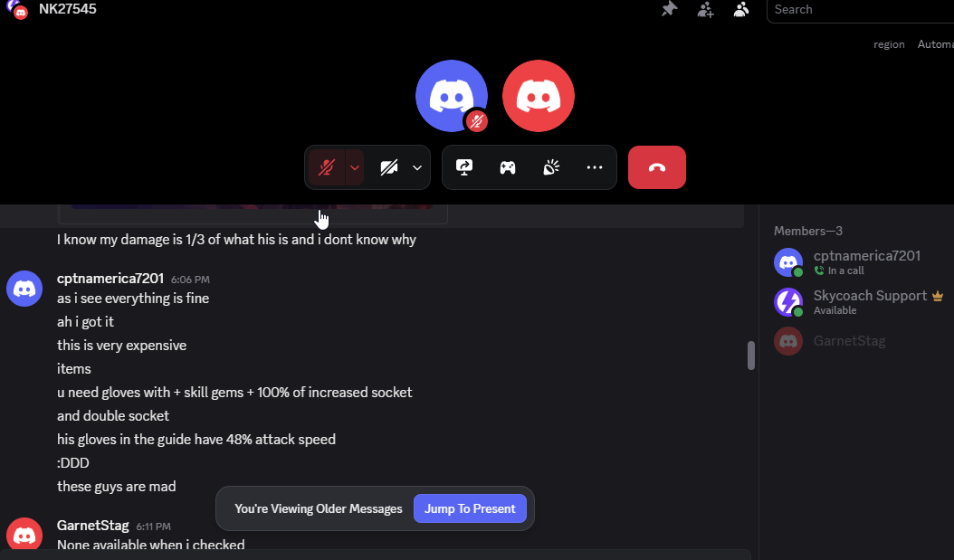The height and width of the screenshot is (560, 954).
Task: Start an activity with the game controller icon
Action: pyautogui.click(x=508, y=167)
